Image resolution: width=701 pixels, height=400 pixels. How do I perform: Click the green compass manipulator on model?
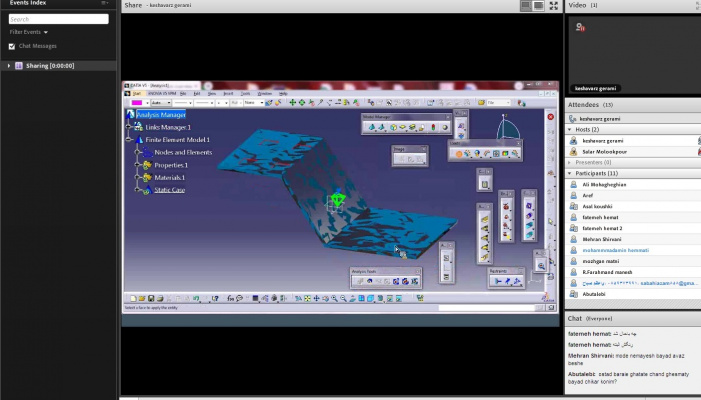point(339,200)
